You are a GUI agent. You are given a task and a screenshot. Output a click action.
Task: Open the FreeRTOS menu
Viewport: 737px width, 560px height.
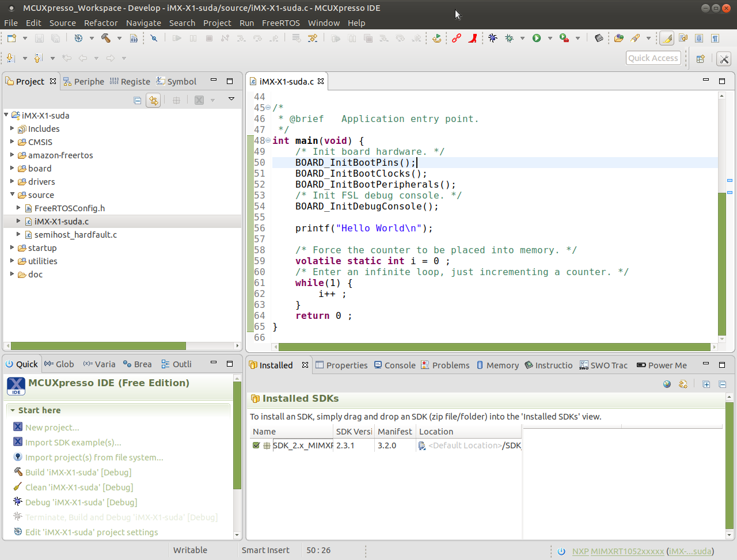280,23
